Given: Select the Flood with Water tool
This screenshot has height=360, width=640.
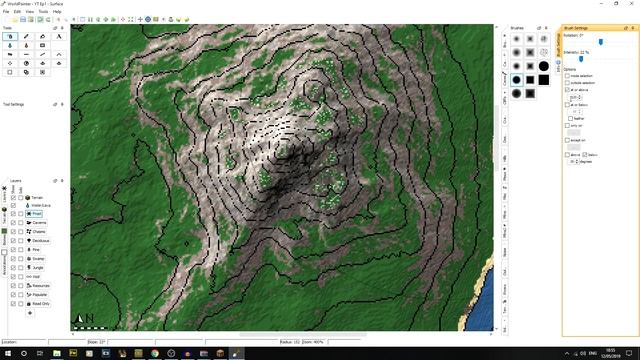Looking at the screenshot, I should (10, 45).
